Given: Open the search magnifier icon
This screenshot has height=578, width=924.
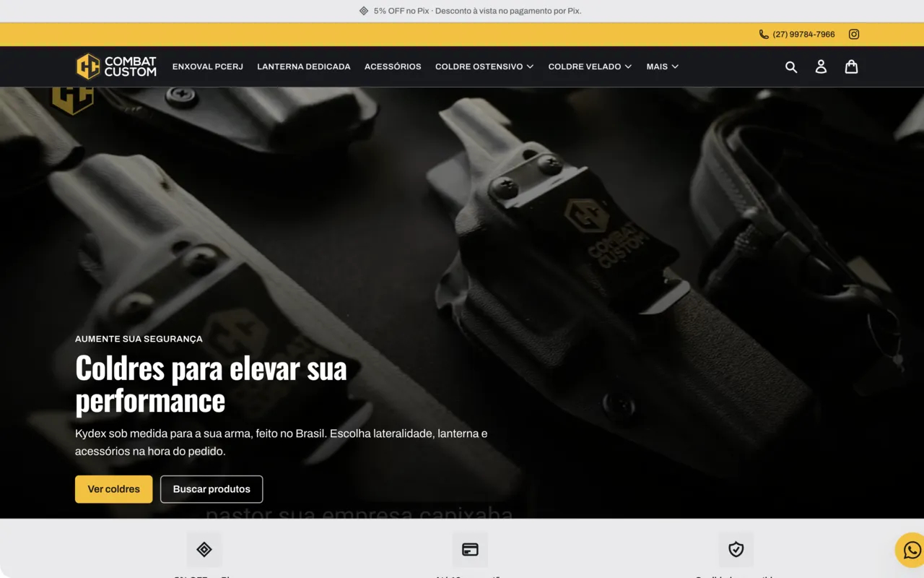Looking at the screenshot, I should 791,66.
